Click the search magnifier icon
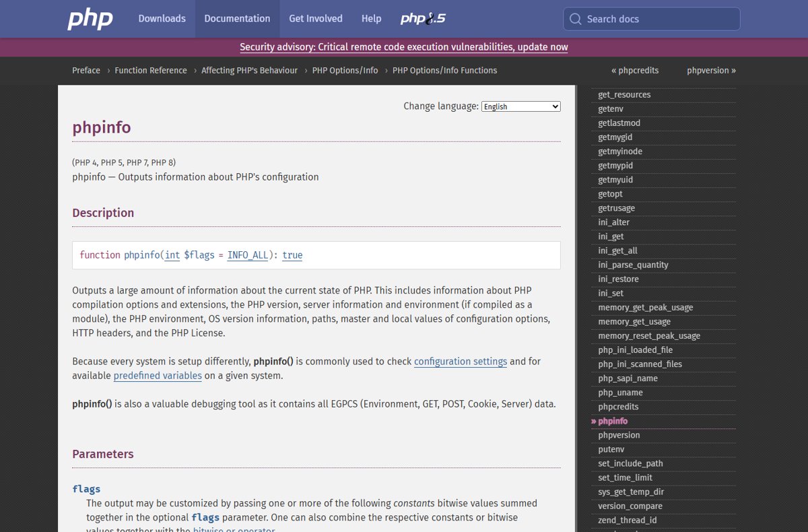The image size is (808, 532). (x=575, y=19)
